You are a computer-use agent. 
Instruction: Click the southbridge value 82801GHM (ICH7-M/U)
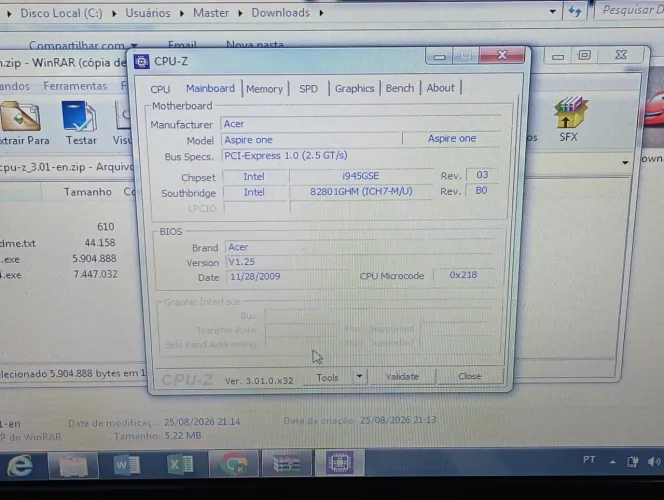pos(361,191)
